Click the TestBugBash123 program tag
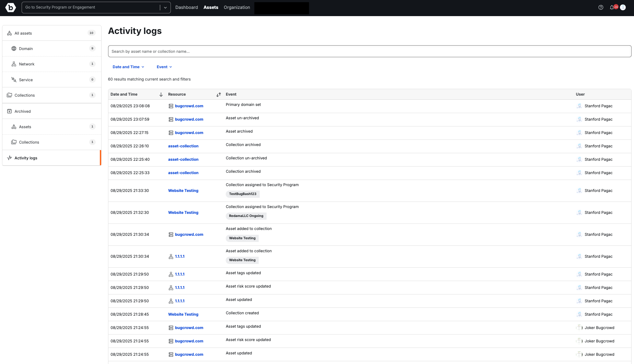Viewport: 634px width, 364px height. [243, 194]
